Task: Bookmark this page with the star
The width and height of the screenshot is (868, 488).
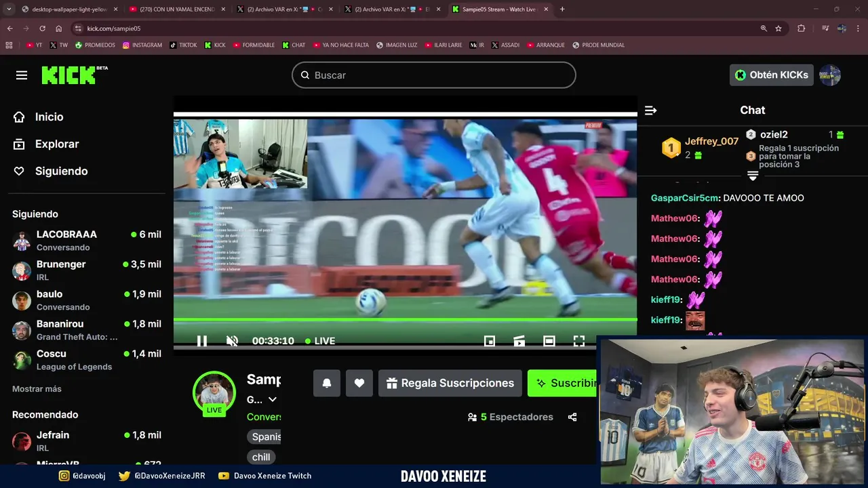Action: [778, 28]
